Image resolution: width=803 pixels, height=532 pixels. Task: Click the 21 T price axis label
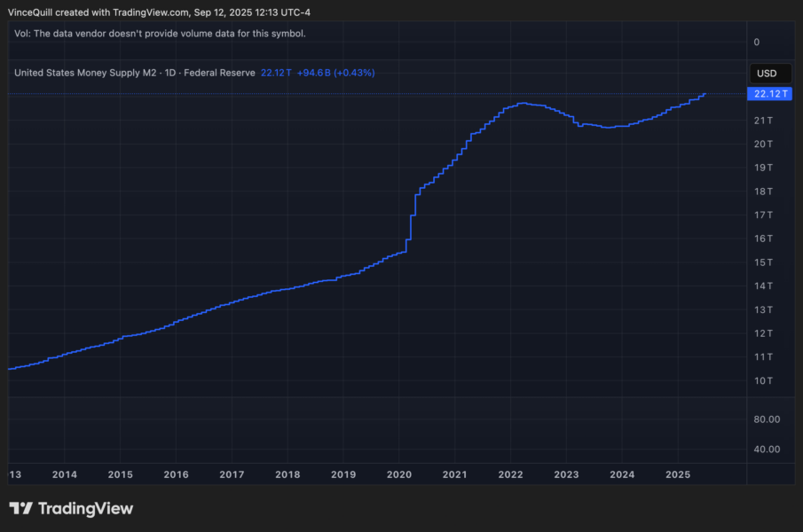point(762,121)
